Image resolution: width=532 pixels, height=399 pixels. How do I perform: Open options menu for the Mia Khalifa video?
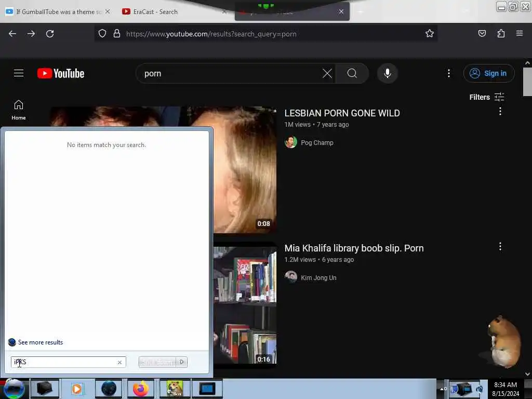tap(500, 247)
